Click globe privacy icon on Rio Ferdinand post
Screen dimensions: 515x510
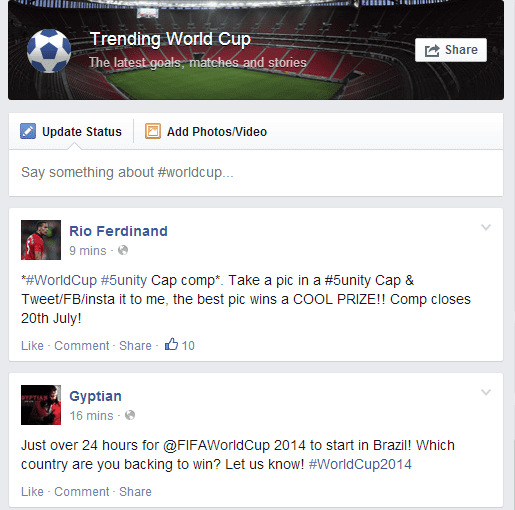(123, 250)
